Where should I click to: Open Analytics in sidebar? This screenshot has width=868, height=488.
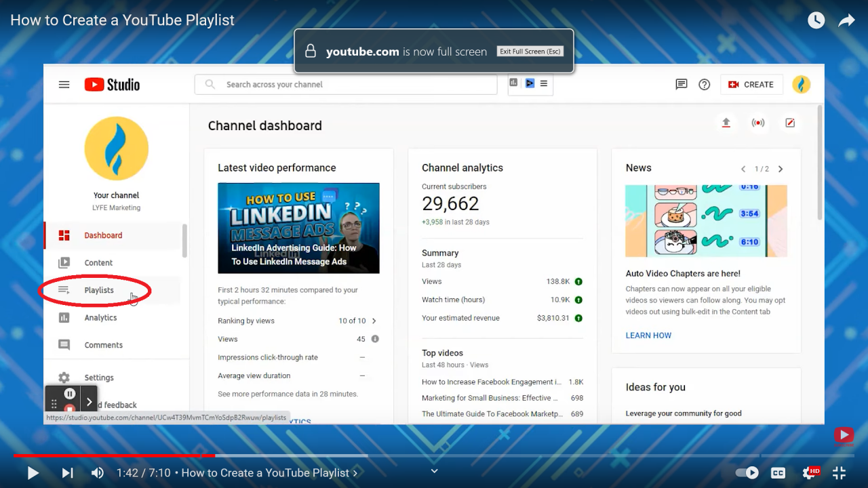(100, 318)
